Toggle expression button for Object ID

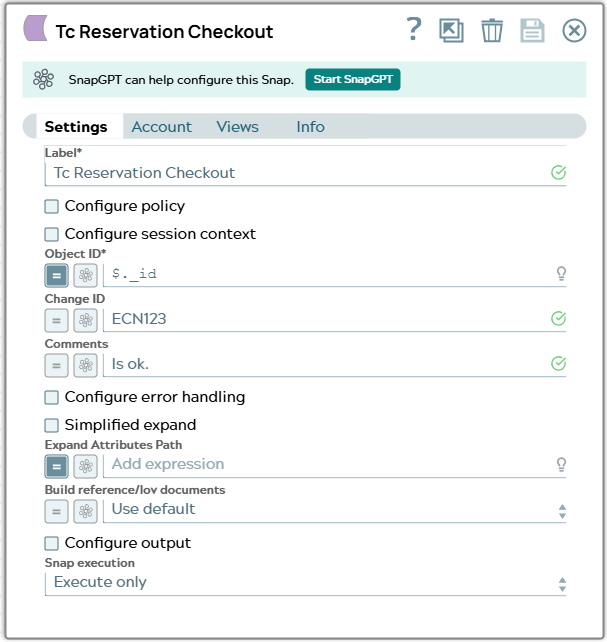(56, 275)
